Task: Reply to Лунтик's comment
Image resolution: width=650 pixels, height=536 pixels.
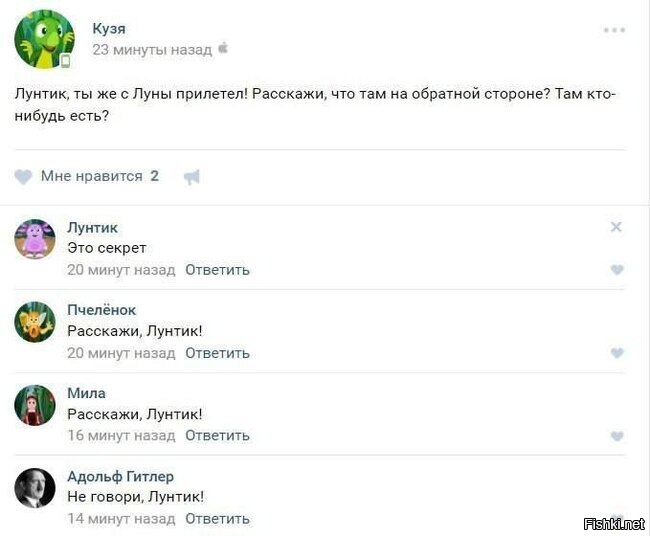Action: 217,270
